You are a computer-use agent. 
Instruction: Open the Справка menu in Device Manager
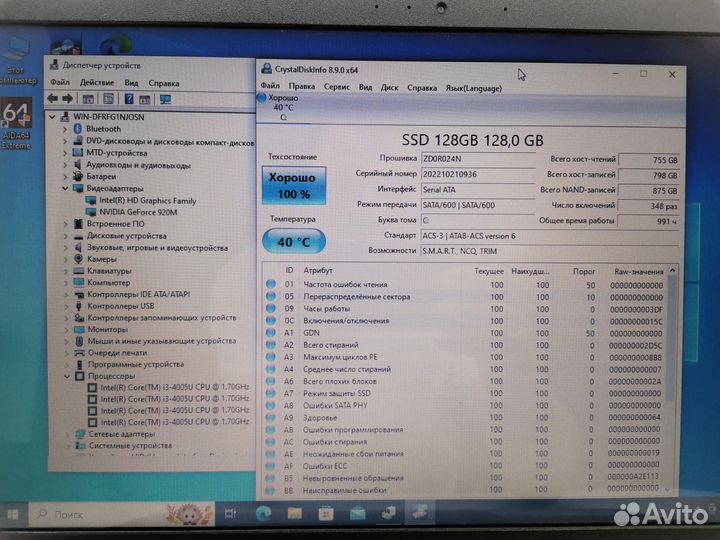(x=163, y=84)
